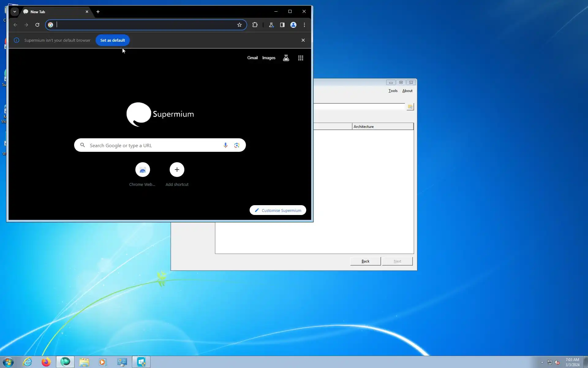Expand the tab search dropdown arrow
588x368 pixels.
pyautogui.click(x=14, y=12)
